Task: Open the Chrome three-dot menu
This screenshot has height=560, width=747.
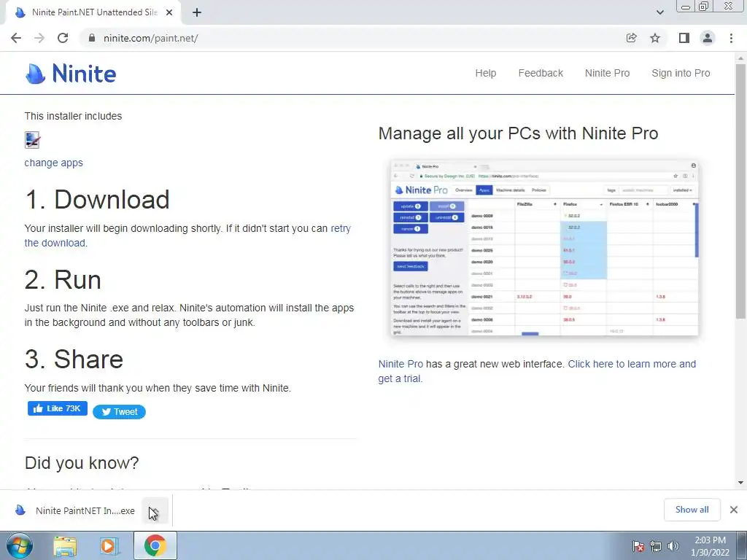Action: tap(731, 38)
